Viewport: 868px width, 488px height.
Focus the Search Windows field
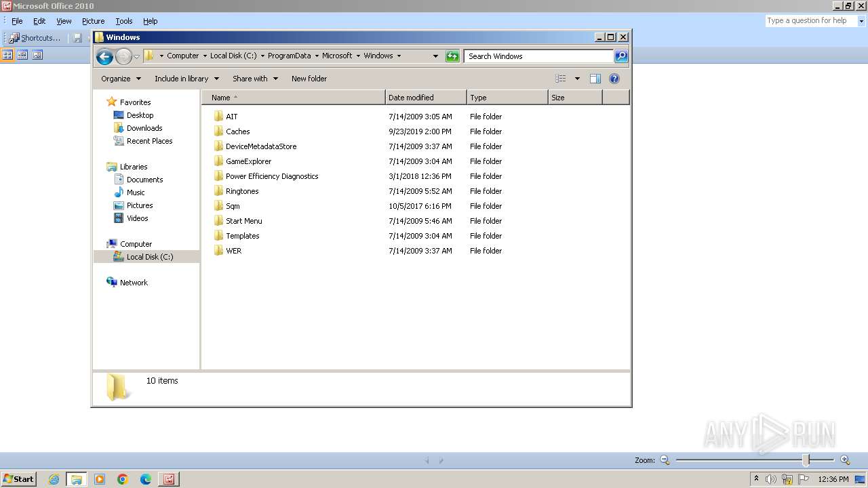coord(539,56)
